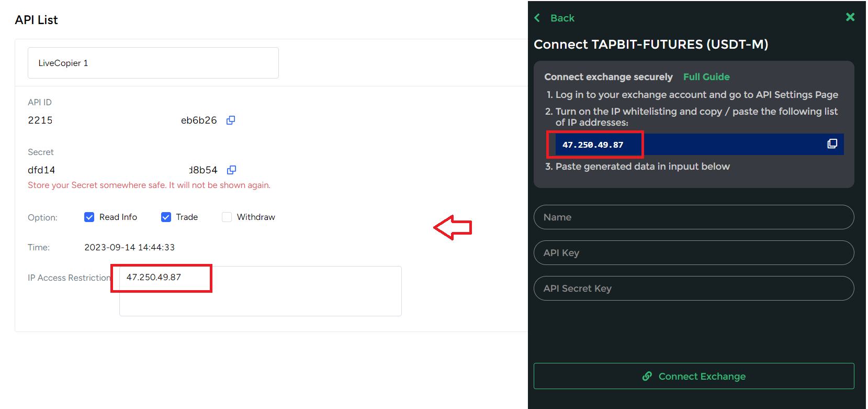Focus the API Secret Key input field
The image size is (868, 409).
click(694, 288)
